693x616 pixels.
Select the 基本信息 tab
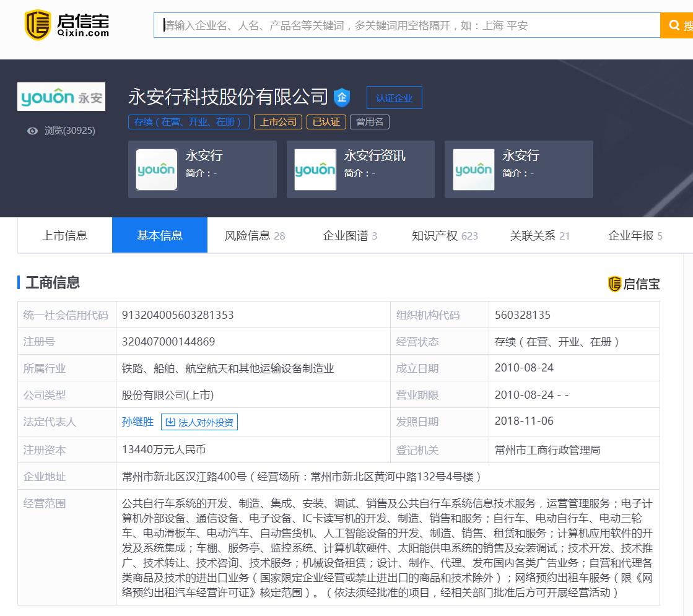[x=160, y=235]
